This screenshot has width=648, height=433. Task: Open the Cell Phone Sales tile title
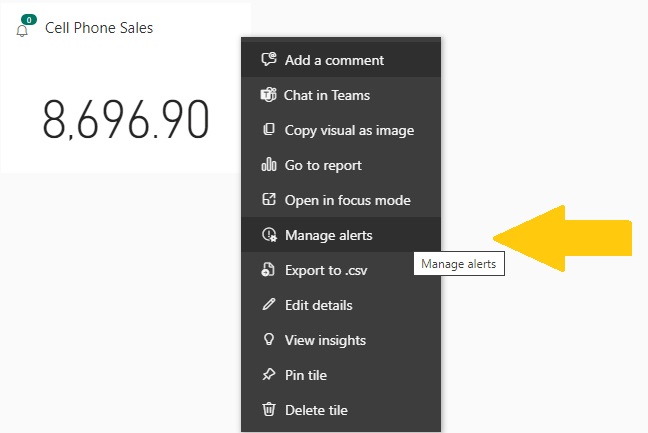(99, 28)
